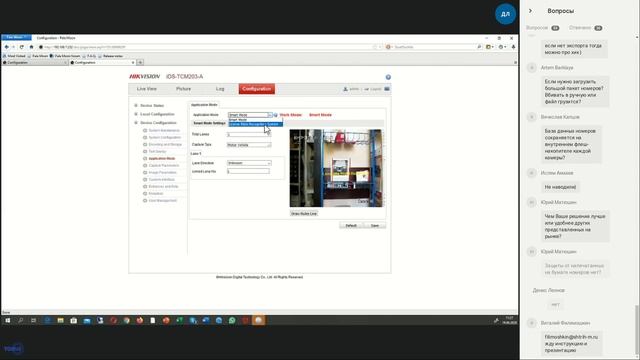640x360 pixels.
Task: Click the Не наводило question bubble
Action: tap(560, 187)
